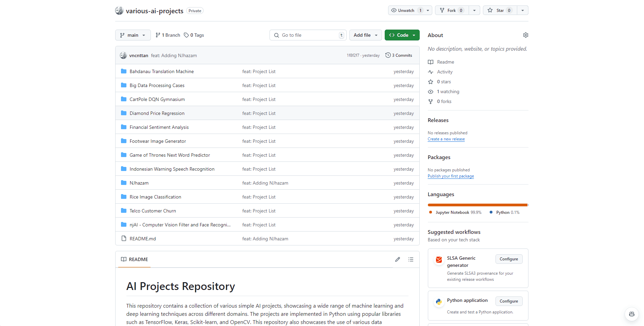Click Create a new release link
The height and width of the screenshot is (326, 644).
[446, 139]
